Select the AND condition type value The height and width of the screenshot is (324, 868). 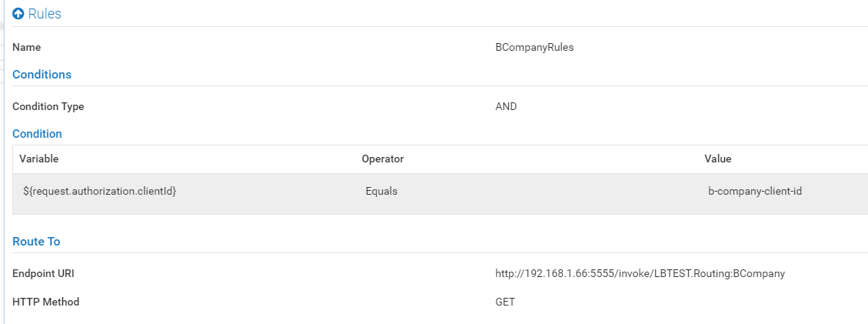point(506,107)
